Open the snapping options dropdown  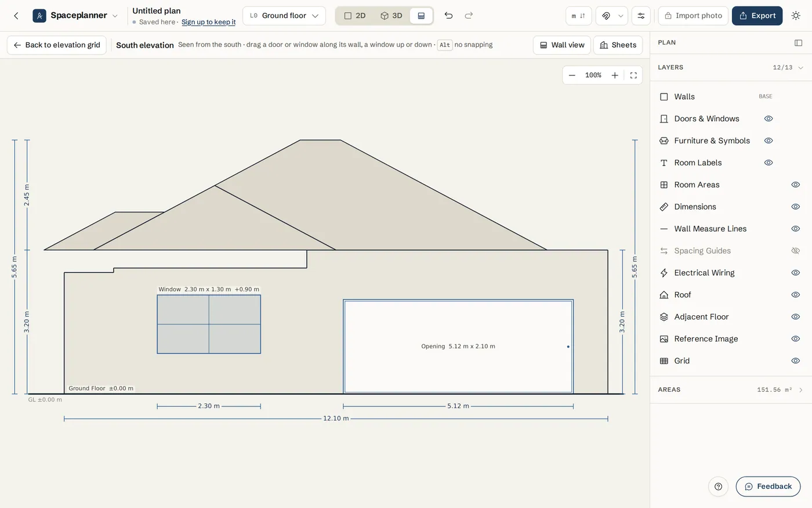pyautogui.click(x=621, y=16)
